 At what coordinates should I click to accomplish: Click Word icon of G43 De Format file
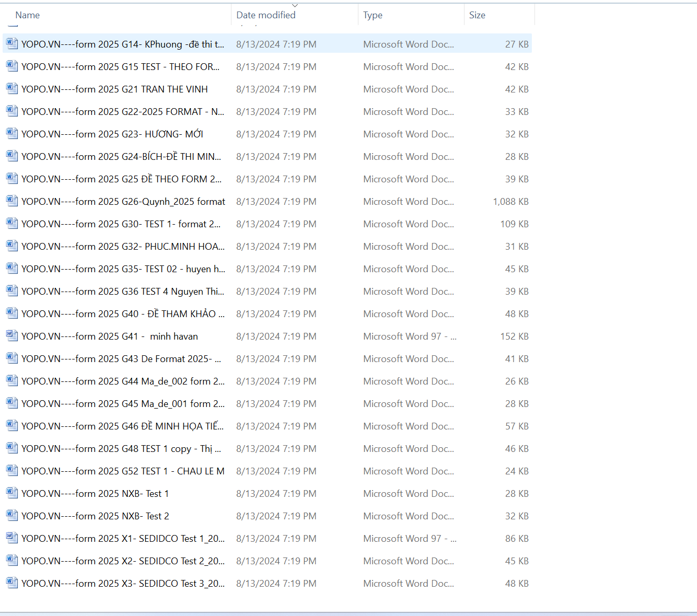pyautogui.click(x=12, y=358)
